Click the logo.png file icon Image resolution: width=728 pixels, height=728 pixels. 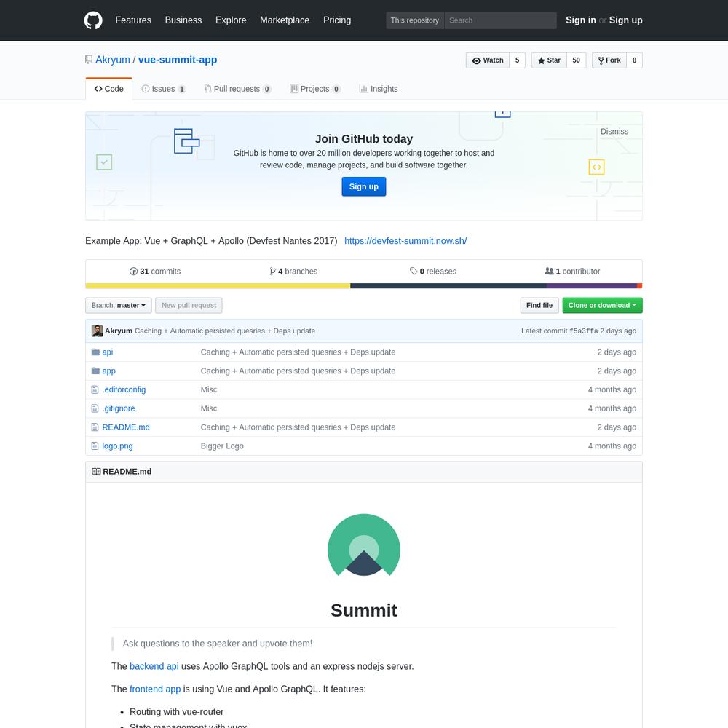[x=95, y=446]
